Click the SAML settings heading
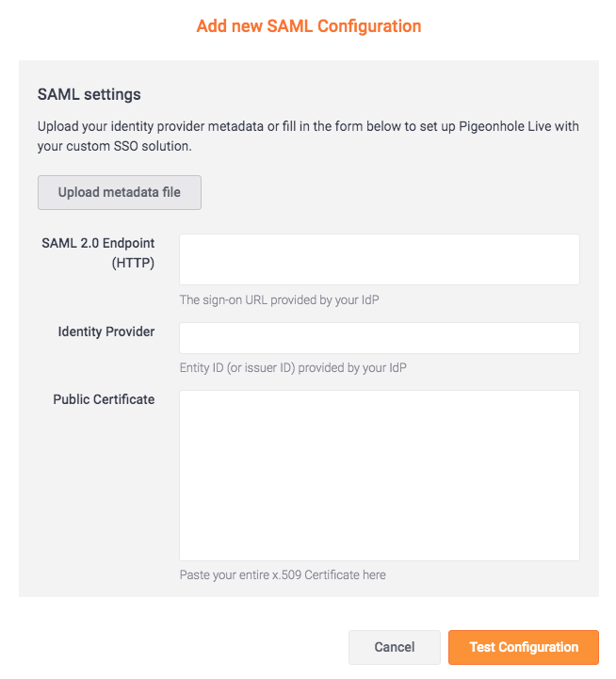The width and height of the screenshot is (616, 679). (89, 94)
